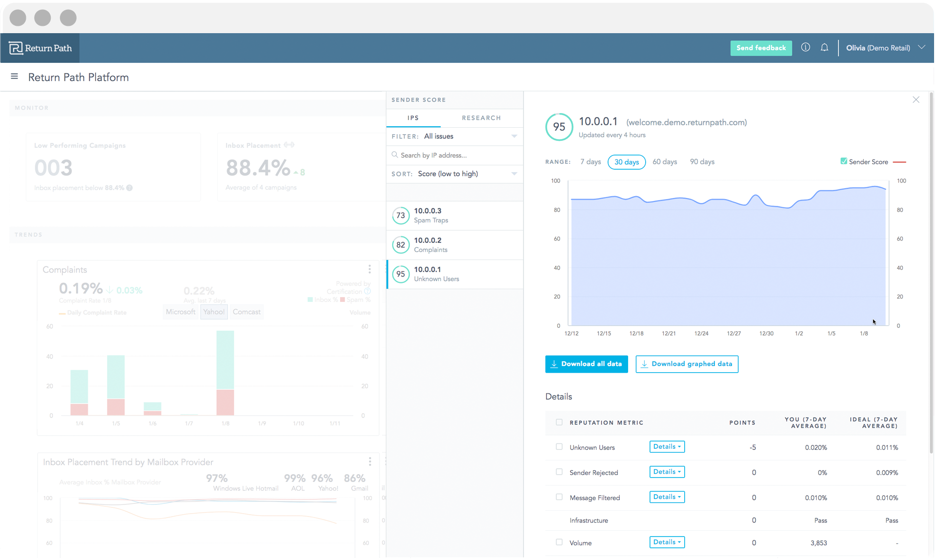Check the Sender Rejected metric

[559, 472]
